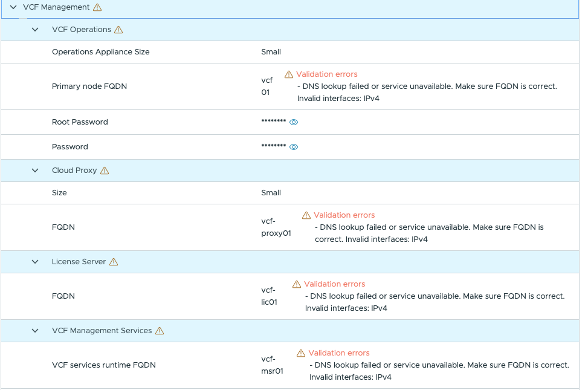The height and width of the screenshot is (390, 588).
Task: Collapse the VCF Management Services section chevron
Action: point(35,331)
